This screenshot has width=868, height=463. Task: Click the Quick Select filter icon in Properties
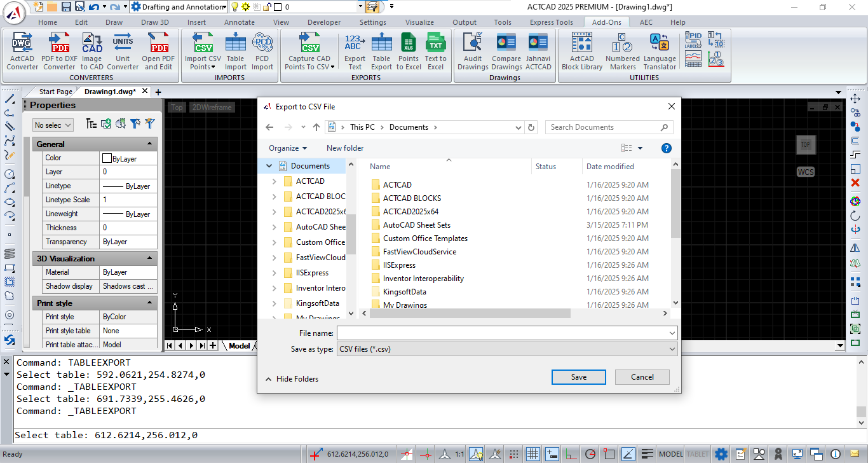coord(149,123)
